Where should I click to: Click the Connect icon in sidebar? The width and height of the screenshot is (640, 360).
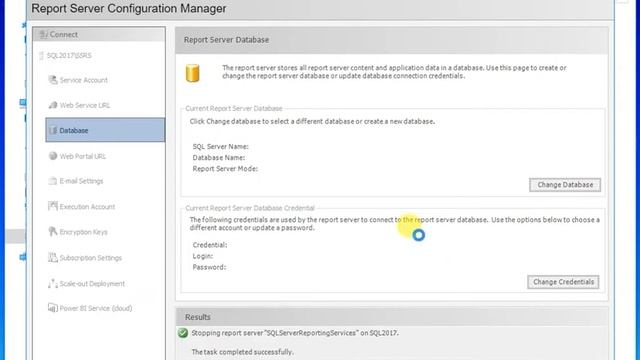tap(43, 35)
